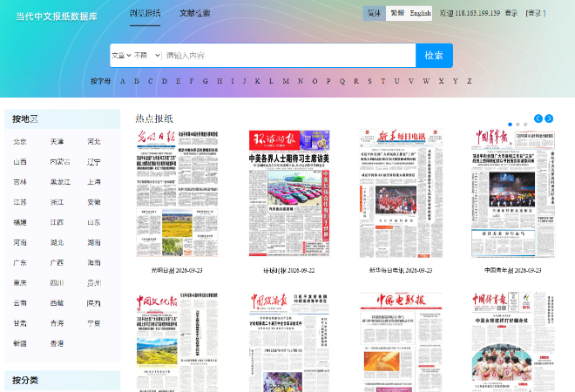Viewport: 575px width, 392px height.
Task: Select first carousel pagination dot
Action: click(x=510, y=125)
